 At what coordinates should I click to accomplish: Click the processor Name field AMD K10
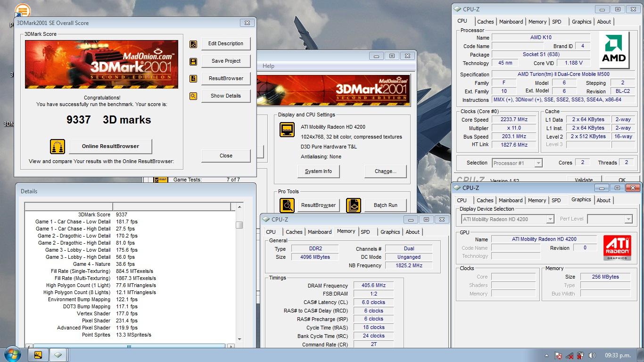[x=541, y=38]
